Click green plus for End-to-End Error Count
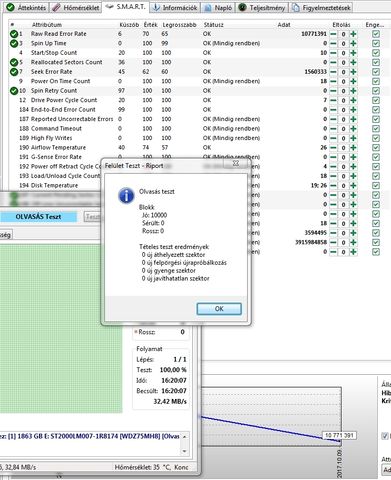 click(x=353, y=110)
